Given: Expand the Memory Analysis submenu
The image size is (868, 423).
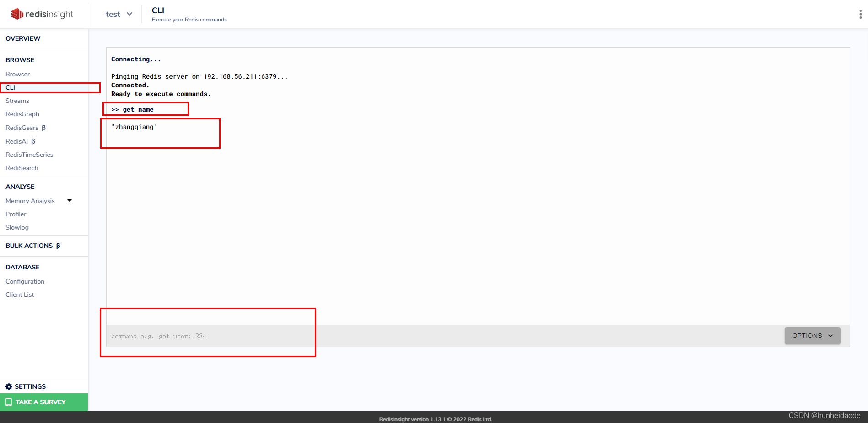Looking at the screenshot, I should click(x=69, y=200).
